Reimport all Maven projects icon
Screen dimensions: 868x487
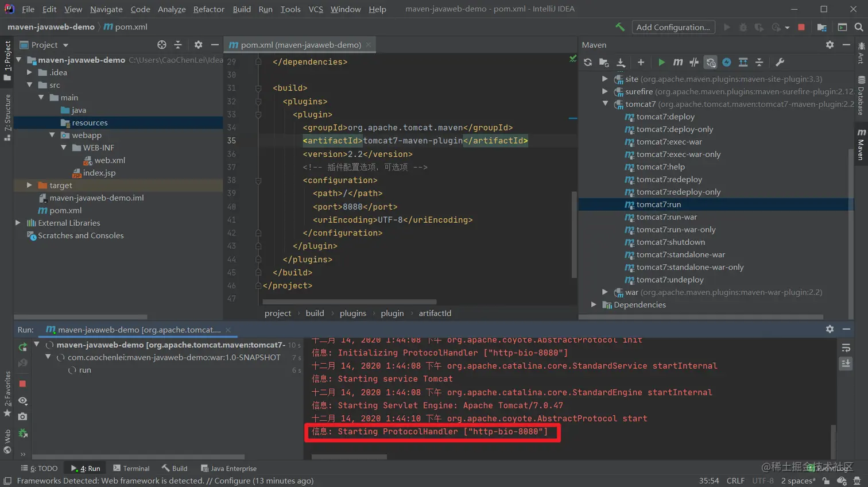pos(588,62)
